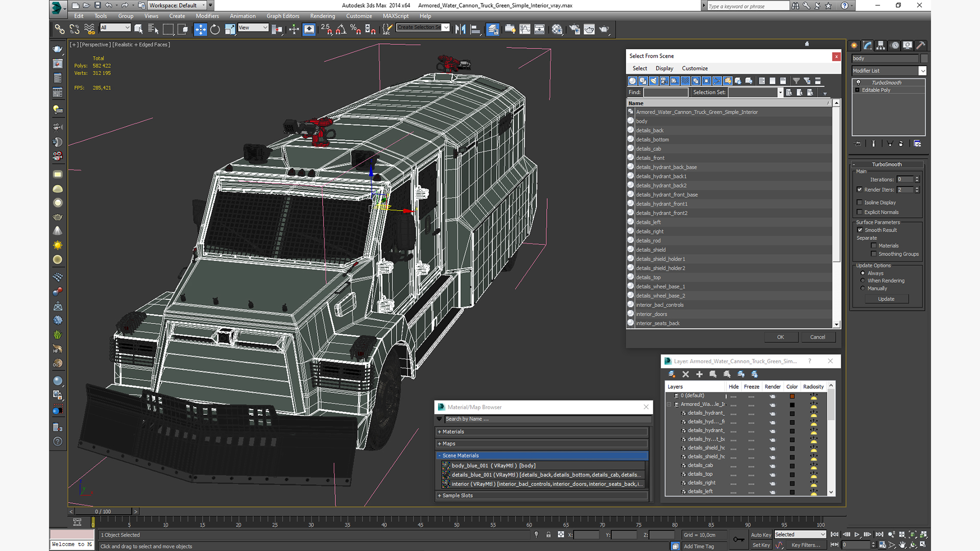This screenshot has height=551, width=980.
Task: Open the Display menu in Select From Scene
Action: [x=664, y=68]
